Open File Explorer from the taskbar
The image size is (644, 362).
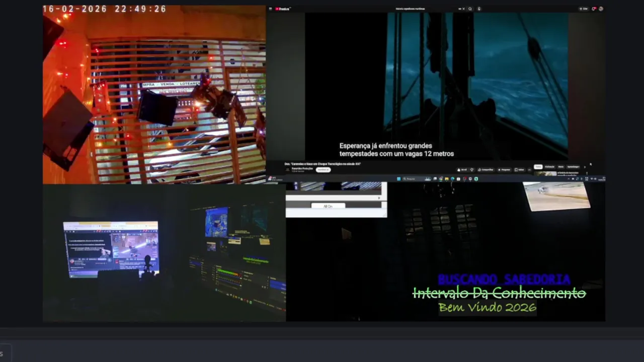[446, 178]
